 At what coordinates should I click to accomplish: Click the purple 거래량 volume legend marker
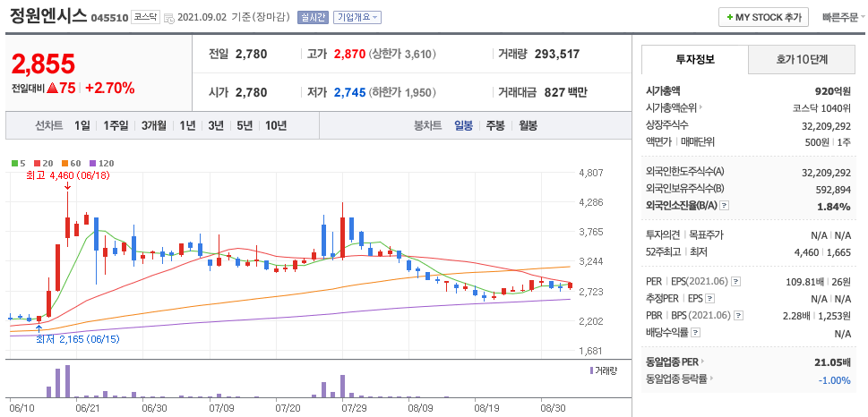click(592, 370)
